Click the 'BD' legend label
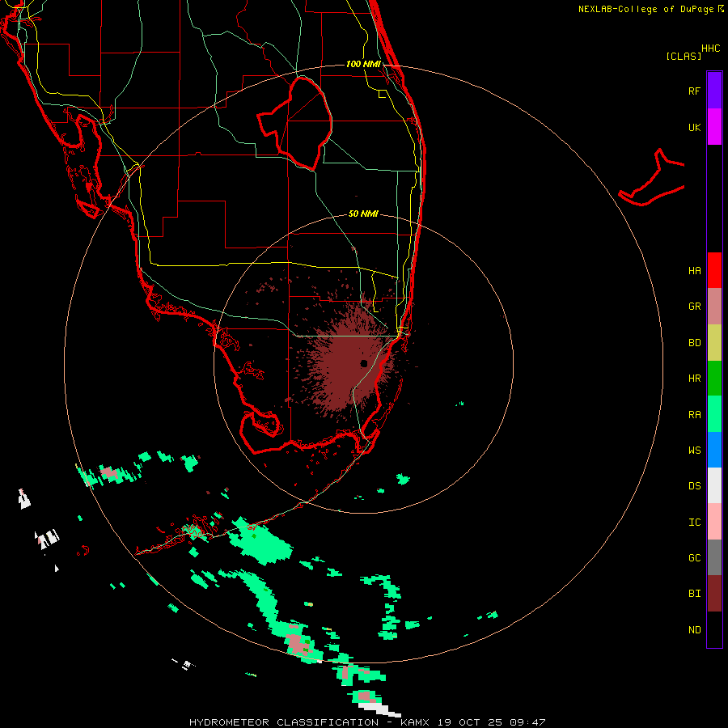This screenshot has width=728, height=728. coord(694,343)
